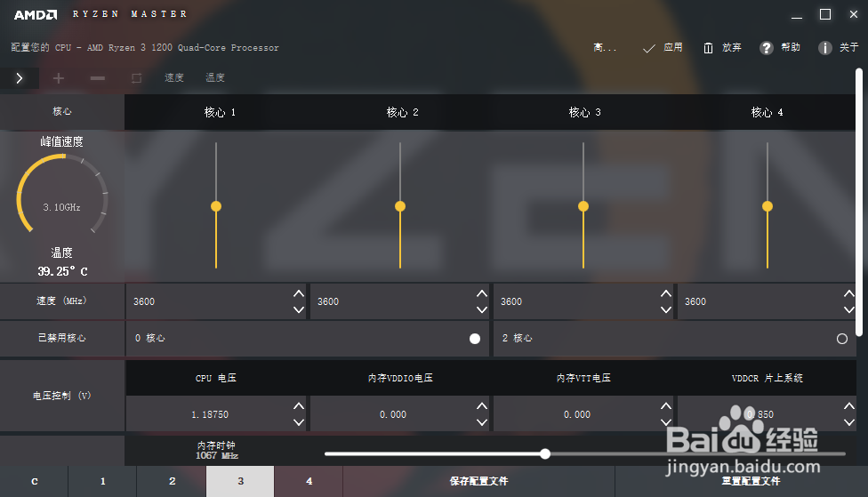
Task: Decrease 内存VTT电压 with down arrow
Action: point(666,422)
